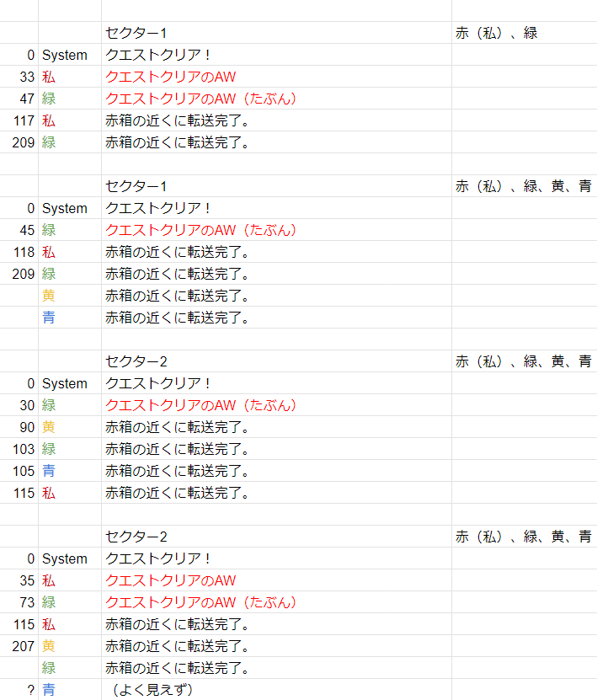The height and width of the screenshot is (700, 597).
Task: Click the number cell containing 105
Action: click(19, 471)
